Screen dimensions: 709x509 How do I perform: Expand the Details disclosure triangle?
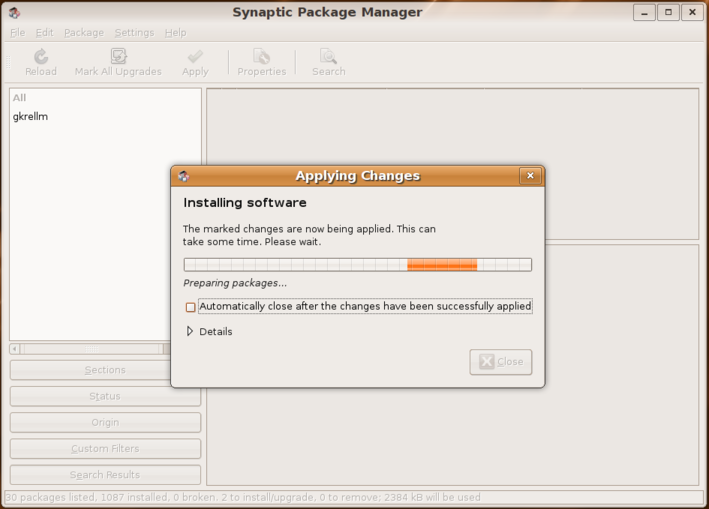pyautogui.click(x=190, y=331)
